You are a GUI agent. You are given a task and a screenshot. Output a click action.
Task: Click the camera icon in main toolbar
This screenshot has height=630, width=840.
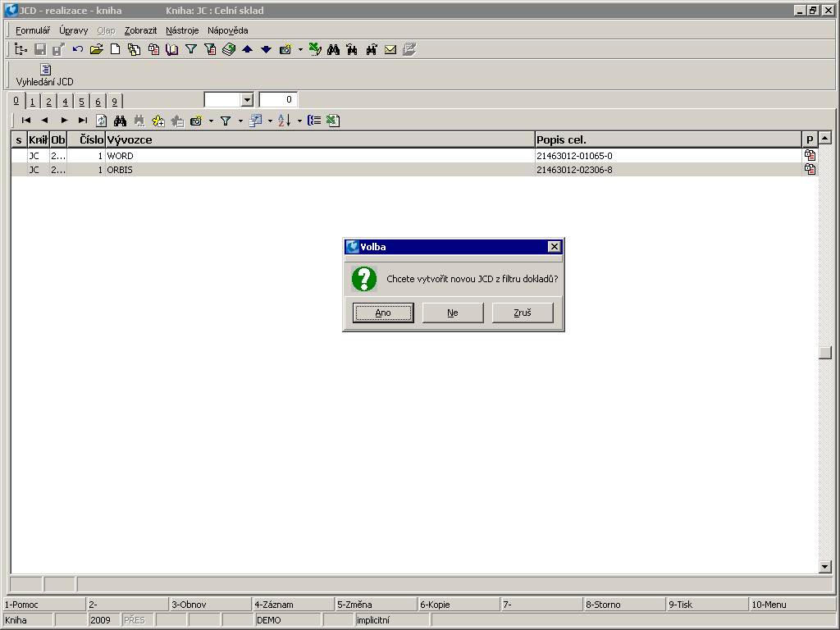coord(285,49)
